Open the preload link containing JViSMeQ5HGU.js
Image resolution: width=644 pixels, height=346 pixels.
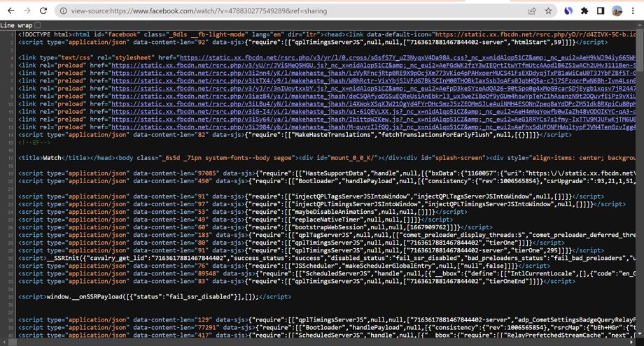(373, 66)
